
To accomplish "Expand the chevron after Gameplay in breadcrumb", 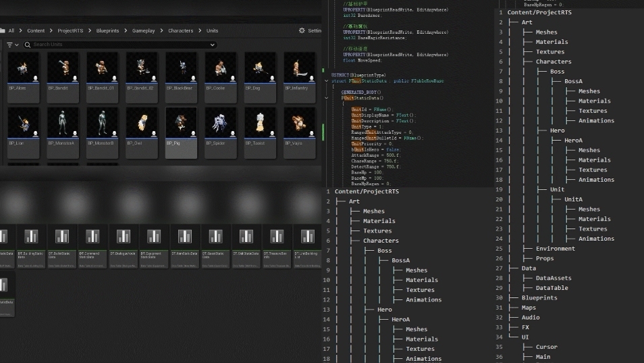I will (x=161, y=30).
